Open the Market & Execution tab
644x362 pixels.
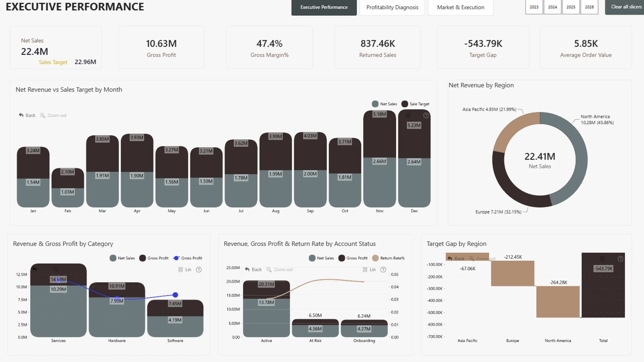coord(461,7)
